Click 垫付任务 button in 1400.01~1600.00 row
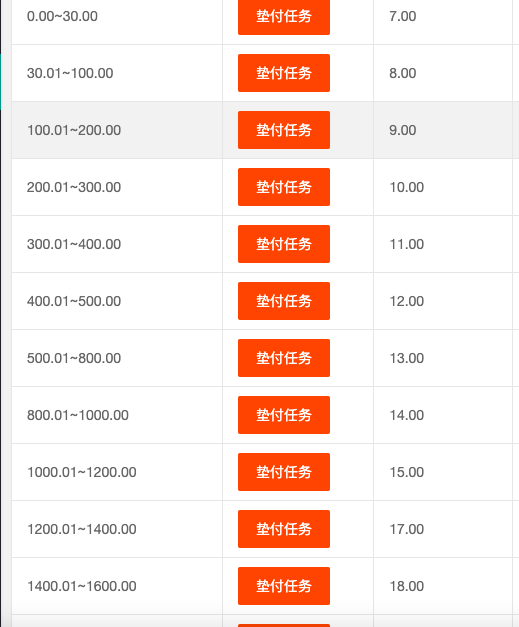 pyautogui.click(x=284, y=586)
